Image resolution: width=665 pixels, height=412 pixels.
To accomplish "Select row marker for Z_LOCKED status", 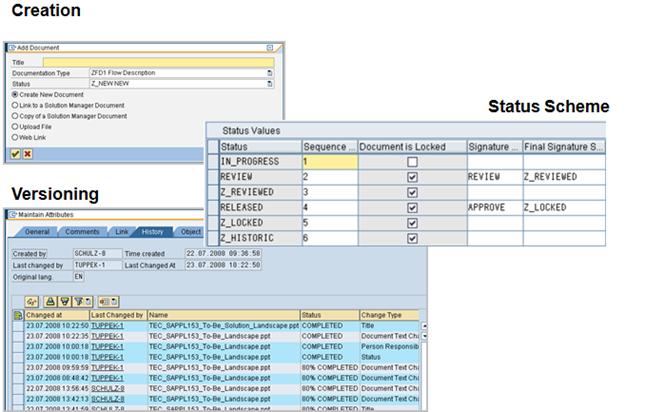I will pyautogui.click(x=213, y=223).
